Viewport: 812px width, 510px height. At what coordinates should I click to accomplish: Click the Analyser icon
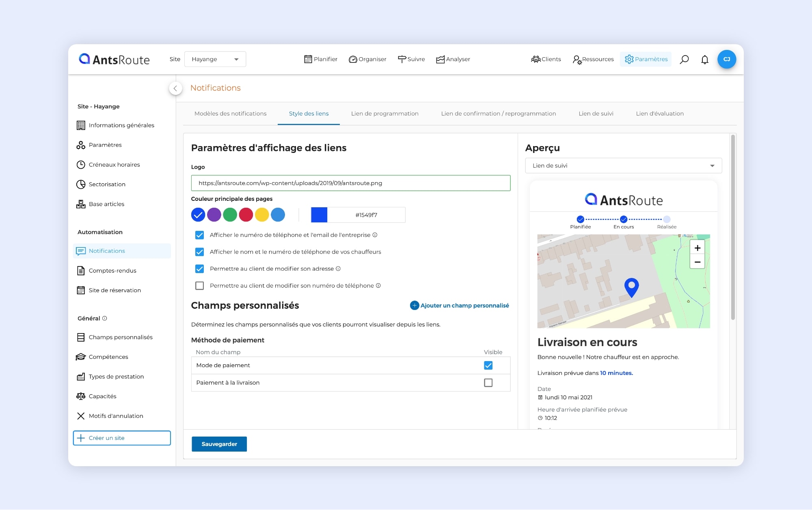(x=440, y=59)
